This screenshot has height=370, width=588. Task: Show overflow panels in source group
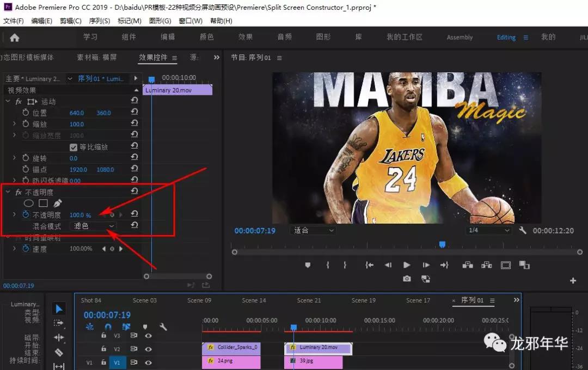(216, 57)
